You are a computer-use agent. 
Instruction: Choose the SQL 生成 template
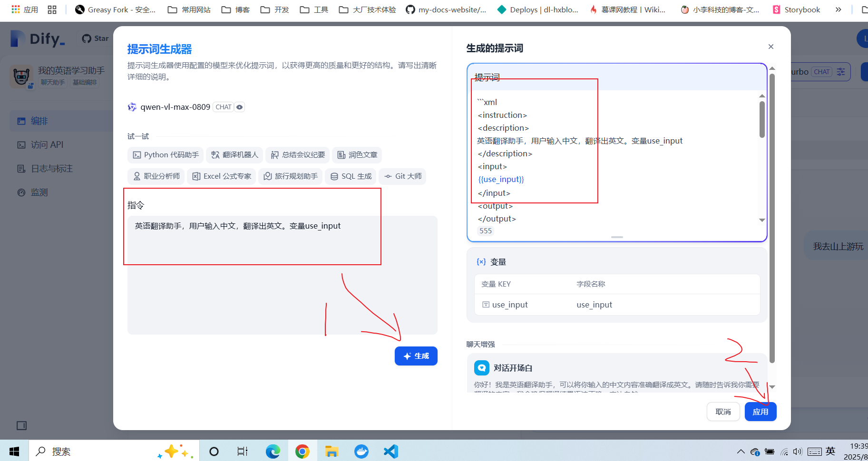(x=351, y=176)
